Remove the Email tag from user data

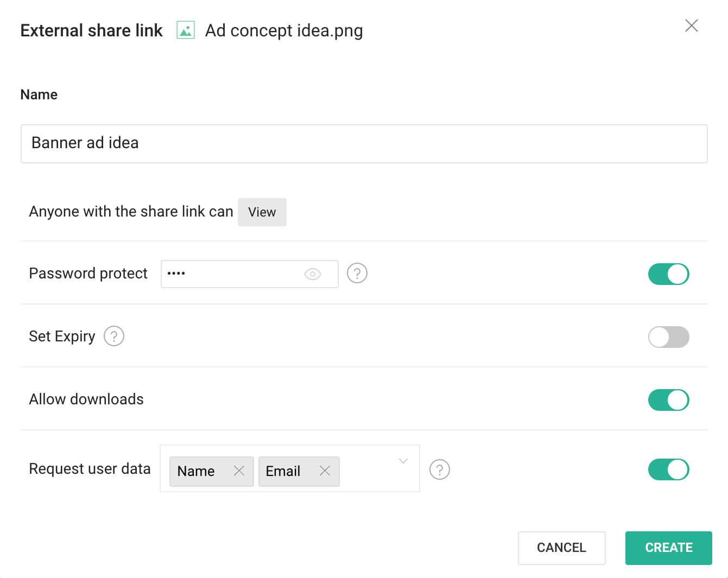tap(325, 471)
